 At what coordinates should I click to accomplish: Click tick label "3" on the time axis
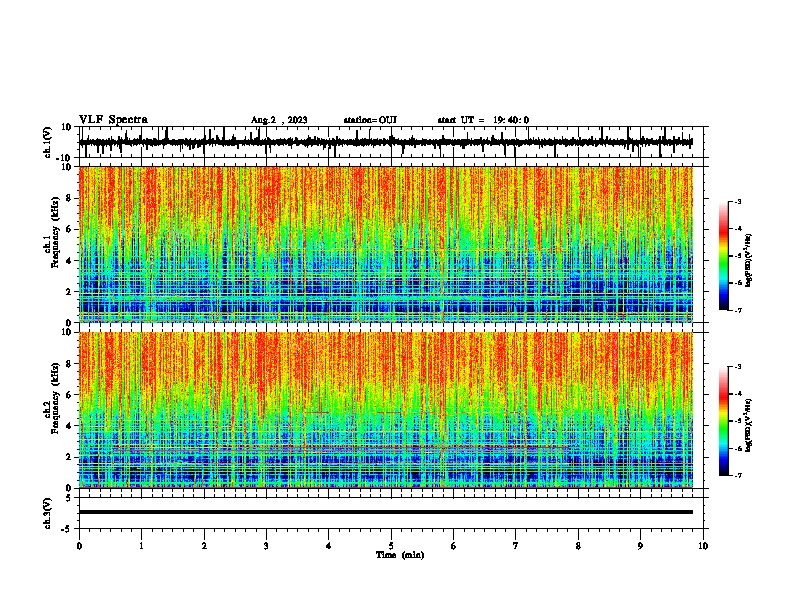coord(266,546)
